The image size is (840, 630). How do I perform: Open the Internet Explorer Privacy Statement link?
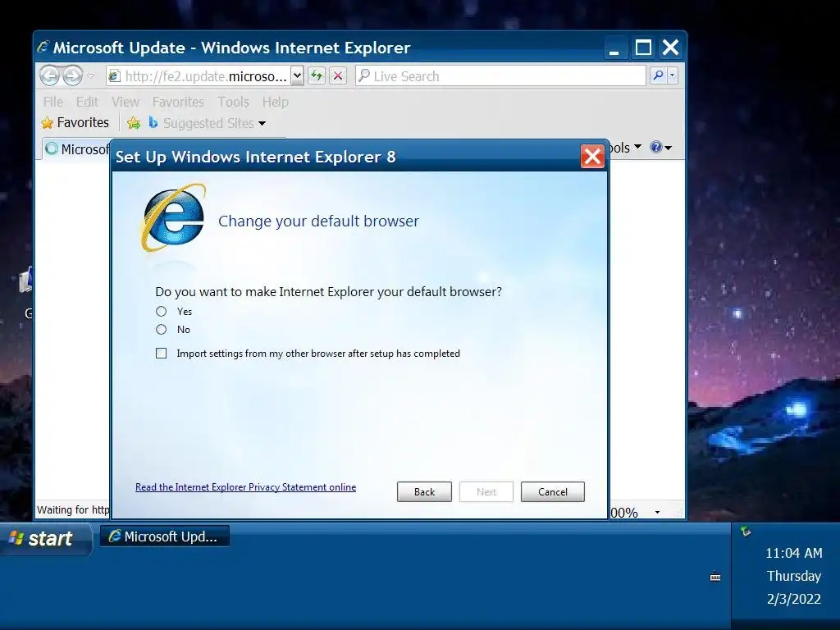[x=245, y=487]
